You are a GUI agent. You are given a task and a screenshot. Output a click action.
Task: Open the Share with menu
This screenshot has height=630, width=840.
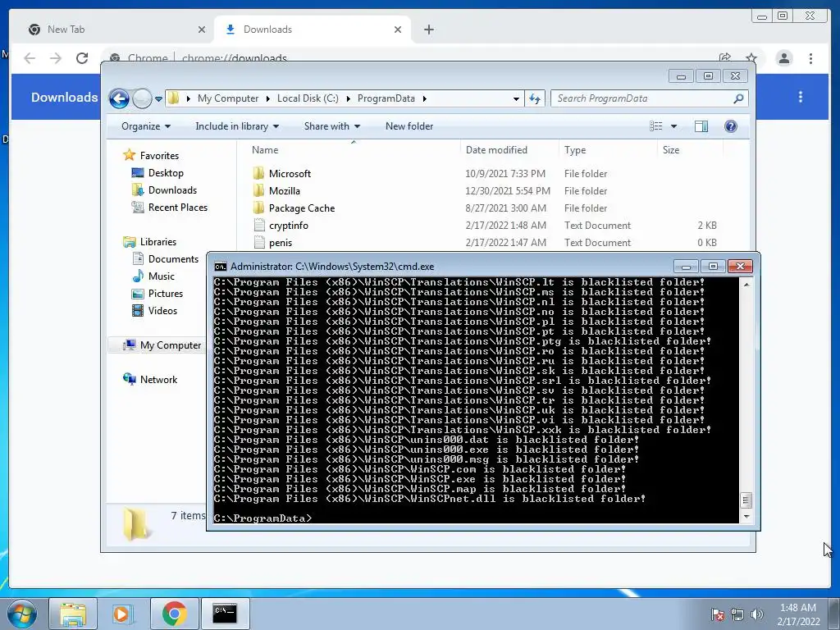pyautogui.click(x=331, y=126)
